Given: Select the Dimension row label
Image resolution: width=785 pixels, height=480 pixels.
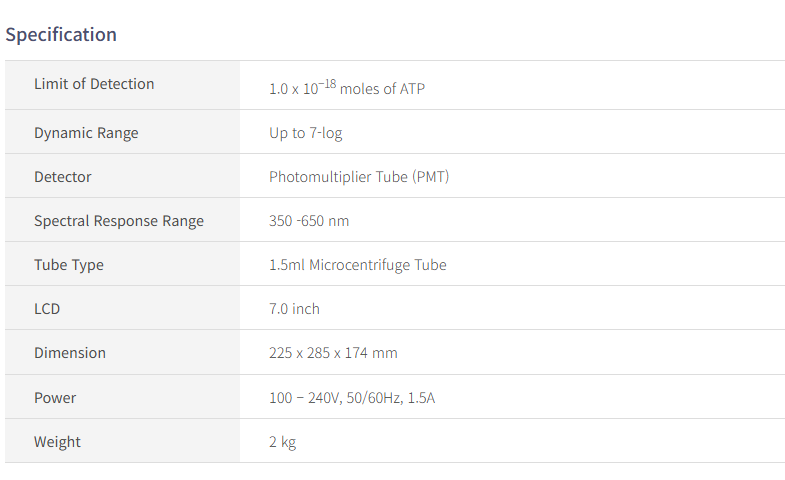Looking at the screenshot, I should click(70, 353).
